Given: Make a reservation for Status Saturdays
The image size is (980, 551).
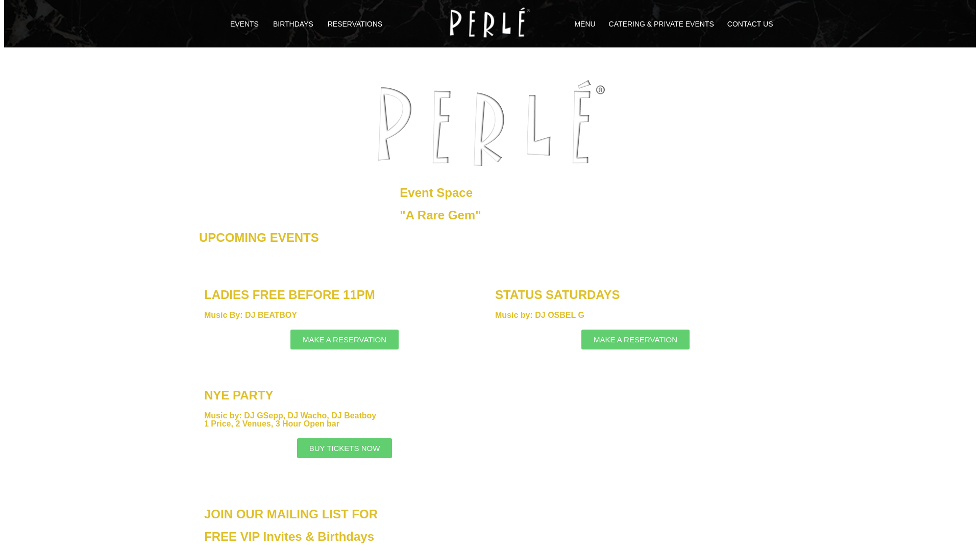Looking at the screenshot, I should 635,340.
